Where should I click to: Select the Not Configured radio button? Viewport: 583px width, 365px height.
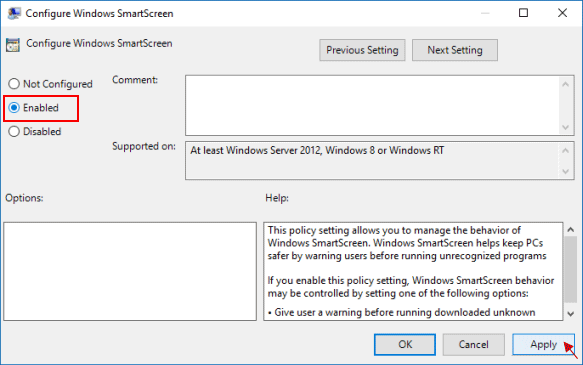(14, 84)
